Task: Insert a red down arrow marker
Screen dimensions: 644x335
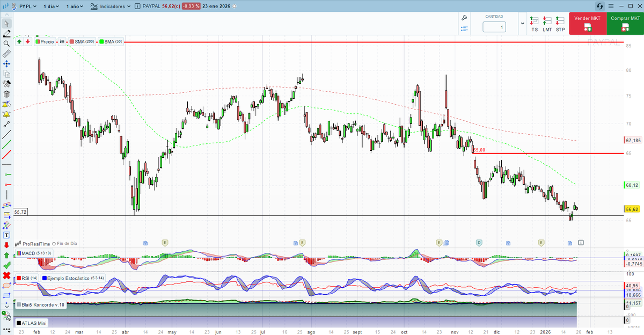Action: click(6, 245)
